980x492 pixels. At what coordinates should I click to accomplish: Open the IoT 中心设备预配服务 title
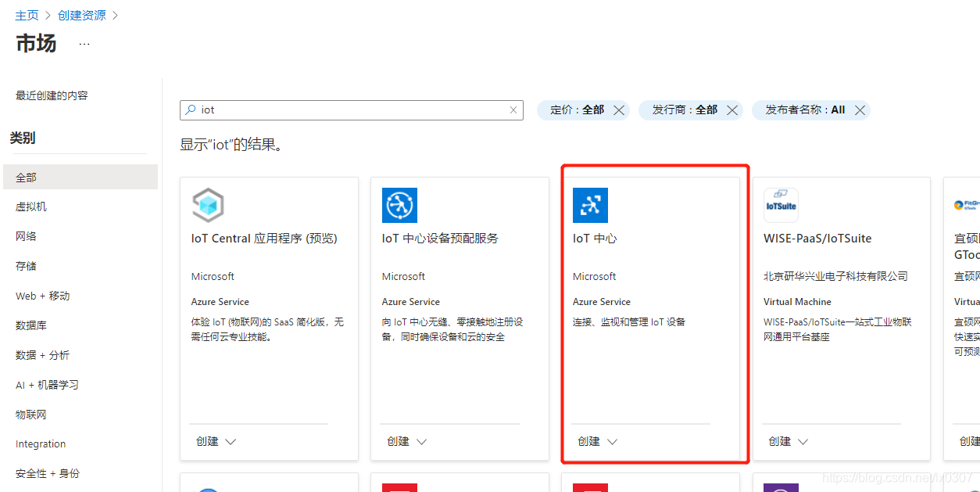click(x=440, y=239)
